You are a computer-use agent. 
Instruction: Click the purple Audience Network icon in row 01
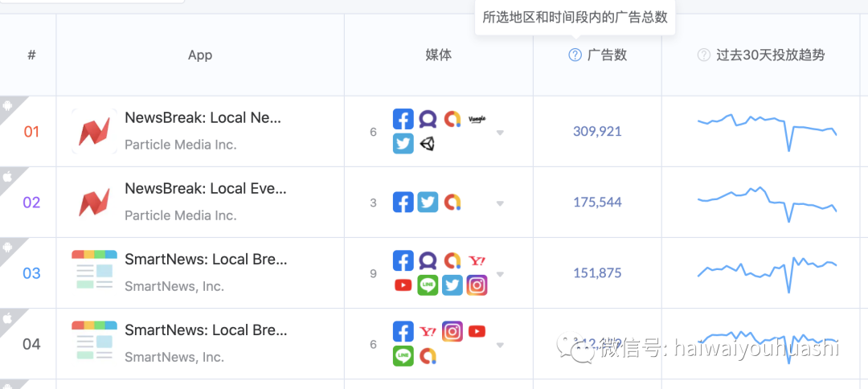tap(428, 119)
